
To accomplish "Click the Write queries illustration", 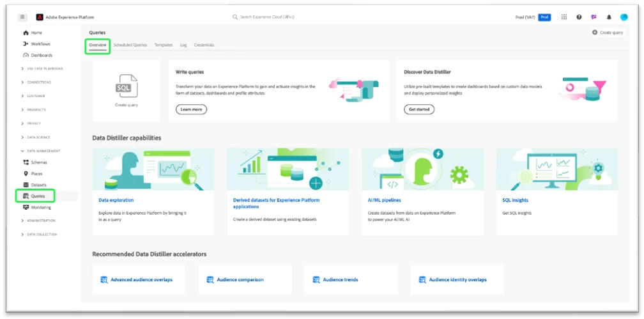I will 354,89.
